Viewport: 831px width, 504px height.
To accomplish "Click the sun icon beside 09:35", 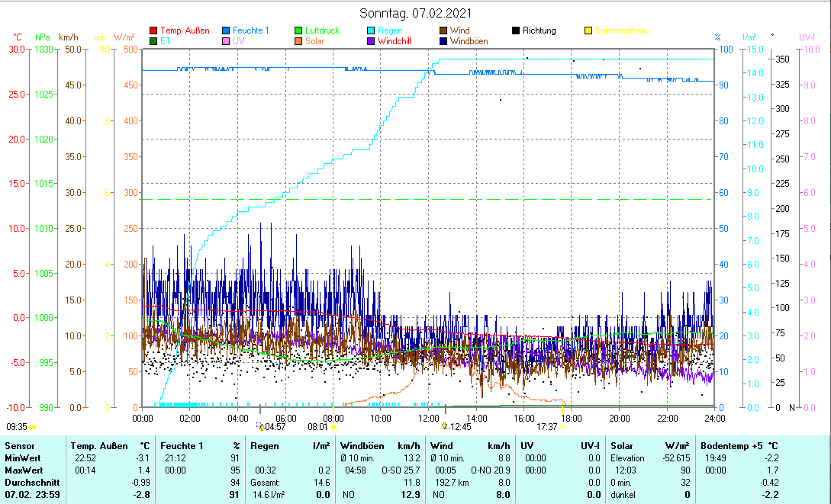I will (33, 428).
